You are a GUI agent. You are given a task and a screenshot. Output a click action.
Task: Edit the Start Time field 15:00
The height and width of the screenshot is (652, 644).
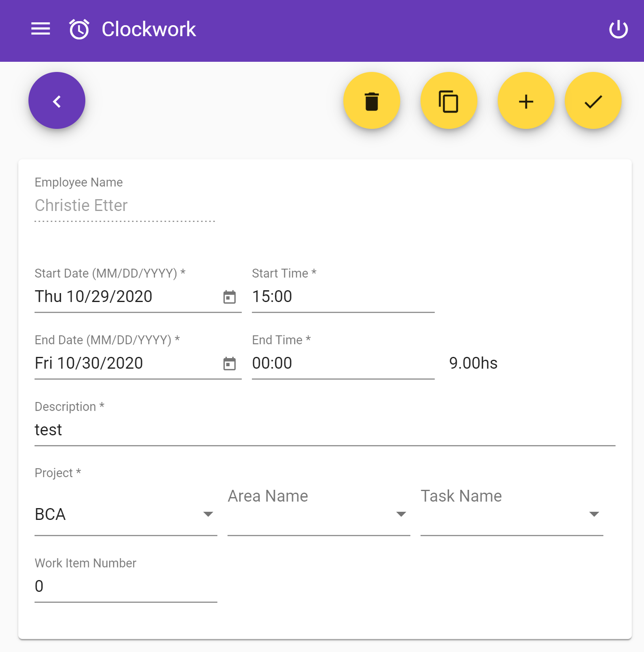tap(343, 297)
